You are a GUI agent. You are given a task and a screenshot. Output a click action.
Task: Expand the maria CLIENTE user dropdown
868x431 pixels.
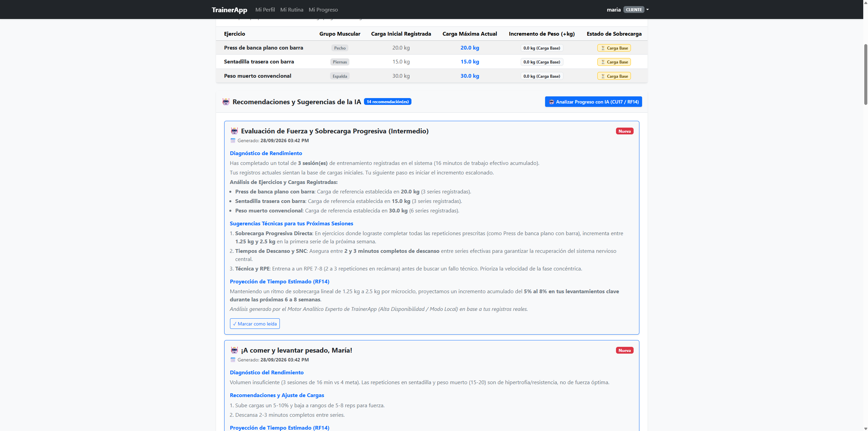click(628, 10)
